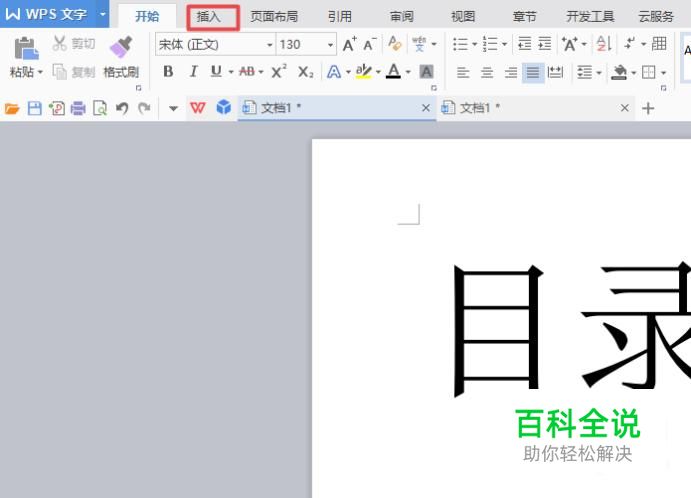Screen dimensions: 691x498
Task: Click the font size field showing 130
Action: [x=301, y=45]
